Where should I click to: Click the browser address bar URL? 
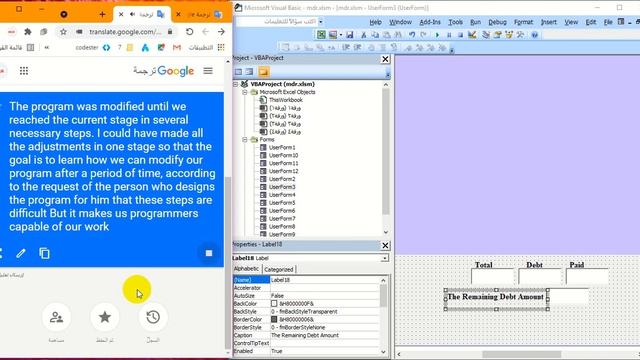click(124, 31)
